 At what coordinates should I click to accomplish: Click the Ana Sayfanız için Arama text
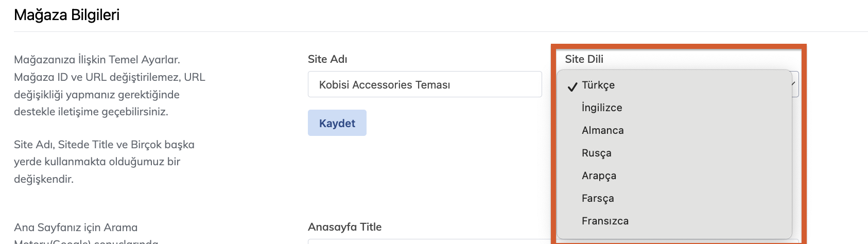click(x=76, y=228)
